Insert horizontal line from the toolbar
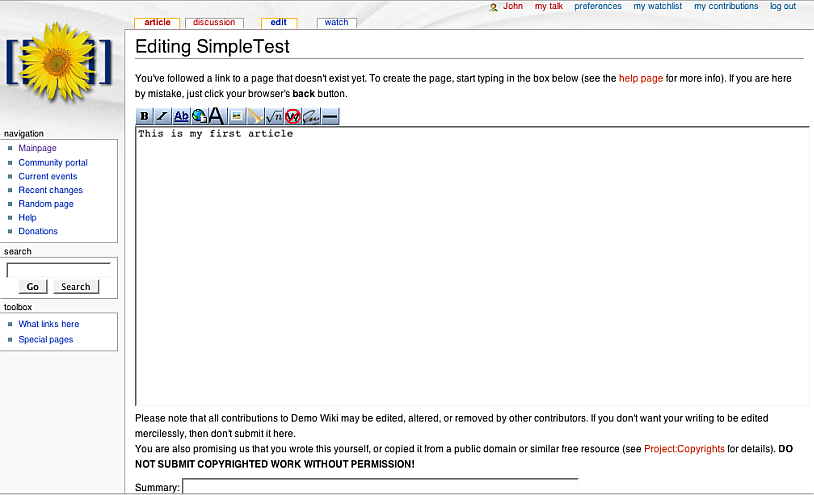The image size is (814, 495). pyautogui.click(x=330, y=116)
